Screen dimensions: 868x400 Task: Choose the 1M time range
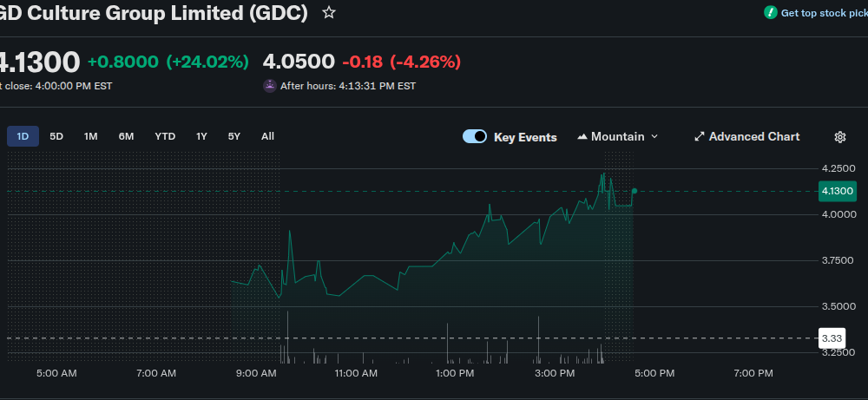90,136
